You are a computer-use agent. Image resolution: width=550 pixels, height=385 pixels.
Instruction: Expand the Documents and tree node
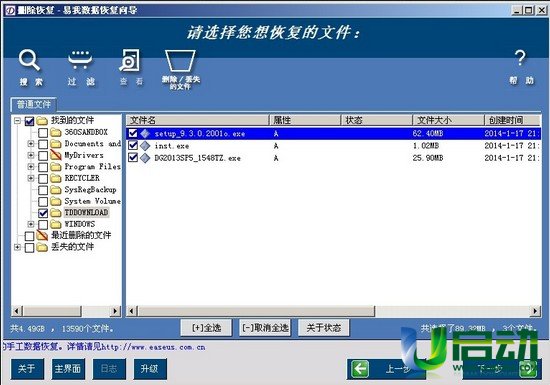[x=31, y=144]
